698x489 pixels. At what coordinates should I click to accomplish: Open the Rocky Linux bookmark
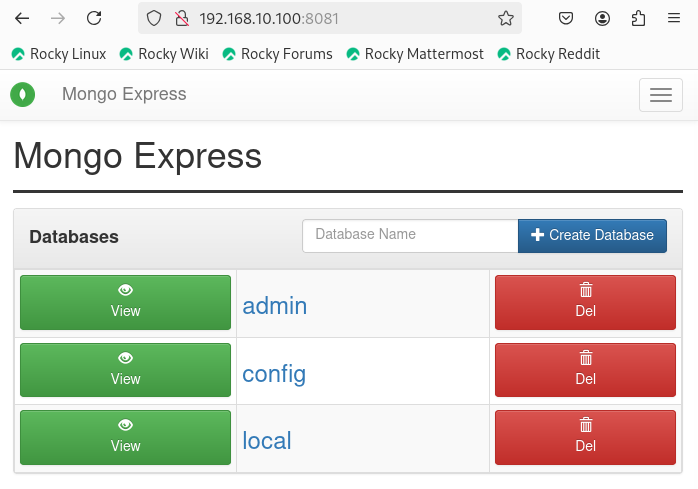tap(59, 54)
